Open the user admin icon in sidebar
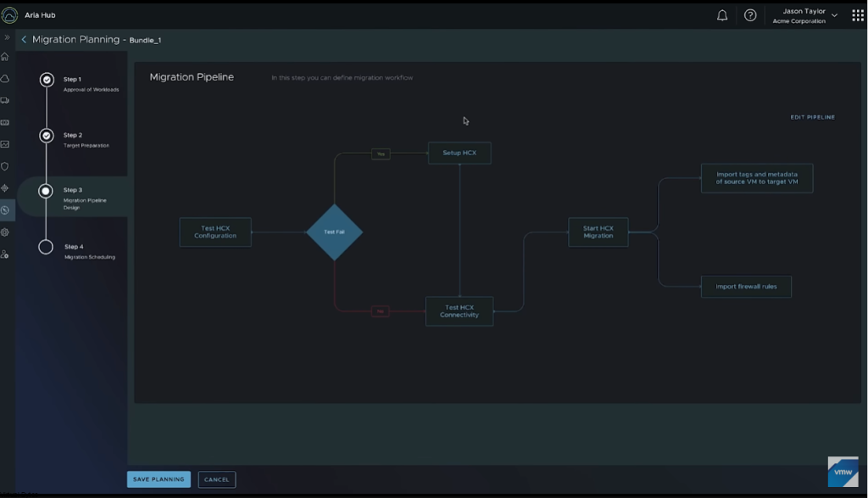Viewport: 868px width, 498px height. [x=5, y=255]
